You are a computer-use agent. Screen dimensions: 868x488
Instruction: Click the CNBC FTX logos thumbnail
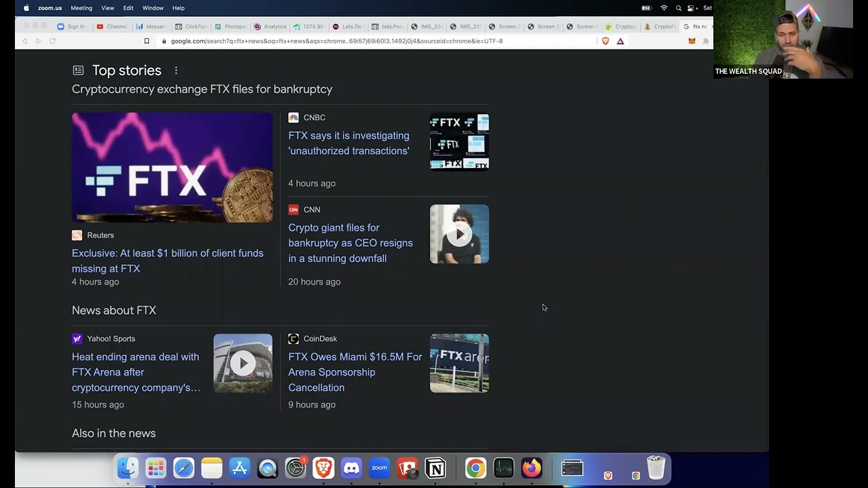pyautogui.click(x=459, y=142)
